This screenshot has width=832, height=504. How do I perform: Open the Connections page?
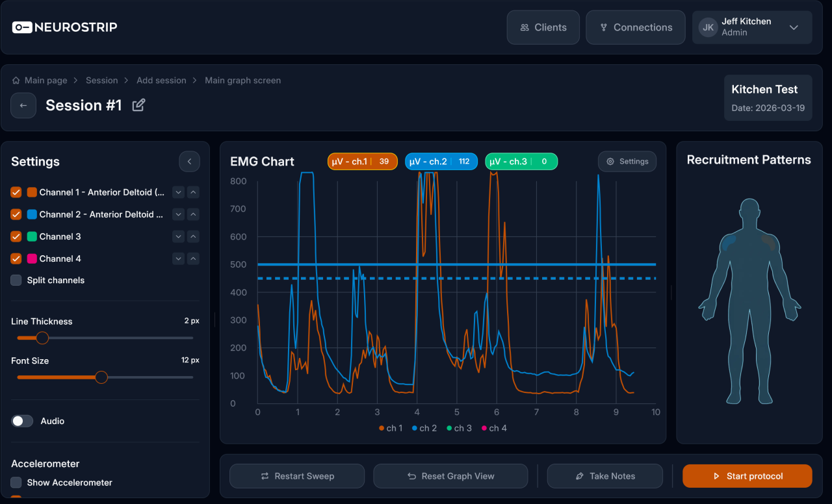636,27
